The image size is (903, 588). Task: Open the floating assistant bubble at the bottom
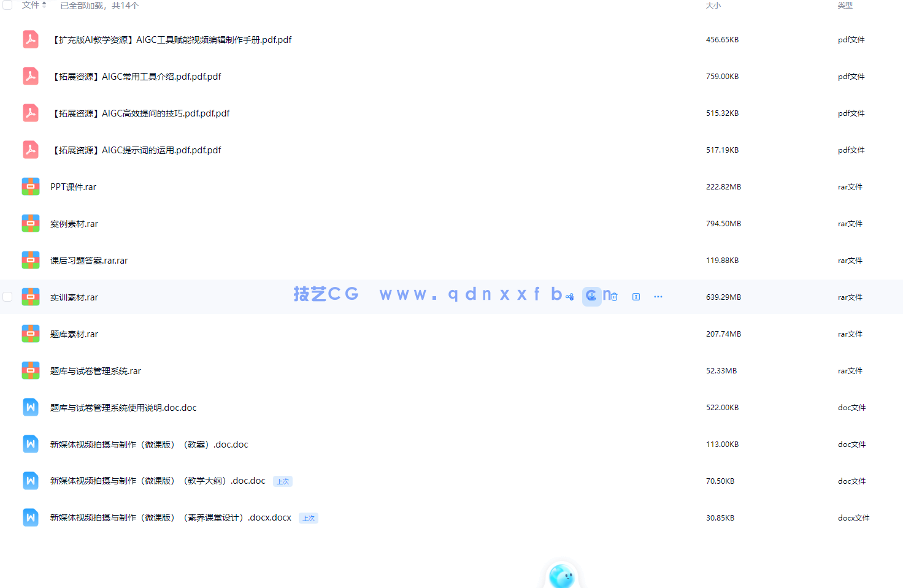(561, 574)
